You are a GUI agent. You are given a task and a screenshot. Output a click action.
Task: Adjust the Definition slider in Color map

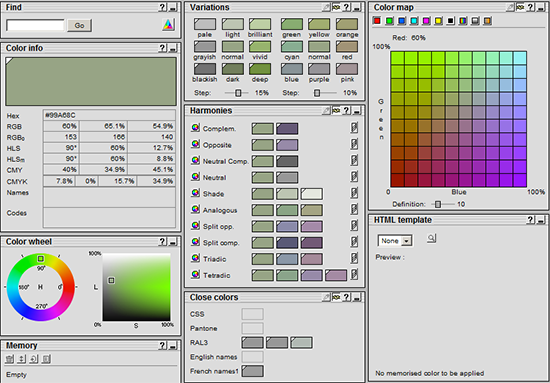point(438,204)
